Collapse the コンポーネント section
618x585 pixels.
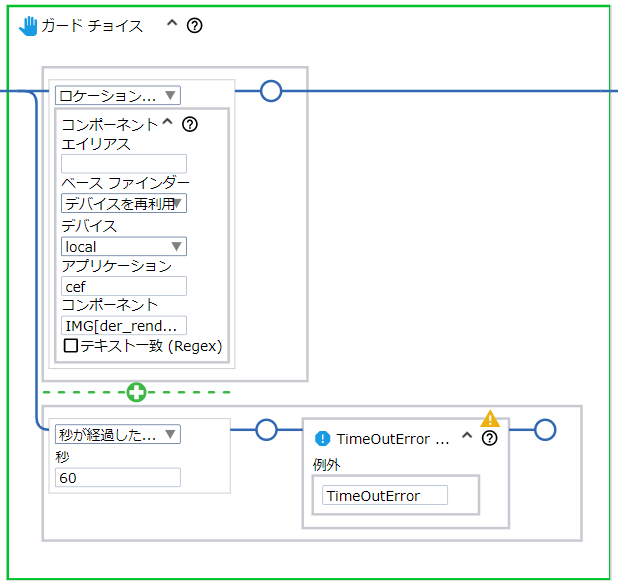click(x=168, y=124)
